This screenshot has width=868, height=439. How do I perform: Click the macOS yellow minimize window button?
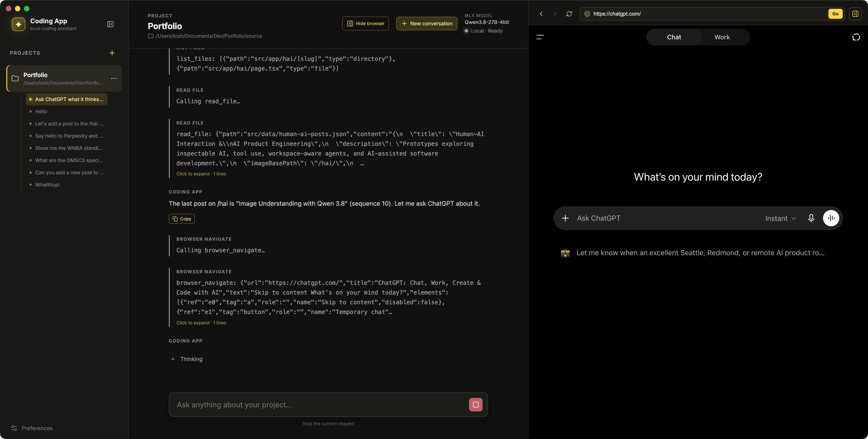click(18, 9)
